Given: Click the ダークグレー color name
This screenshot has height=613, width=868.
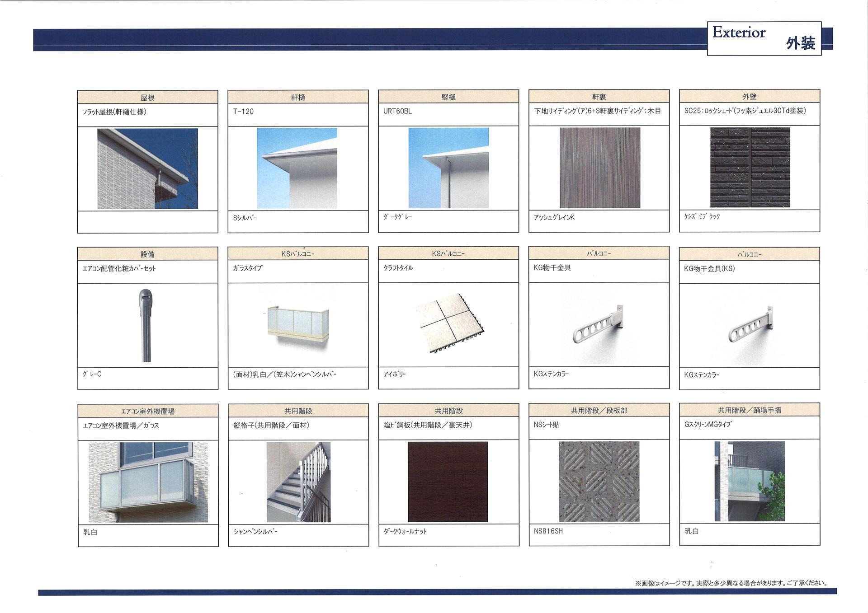Looking at the screenshot, I should tap(398, 217).
